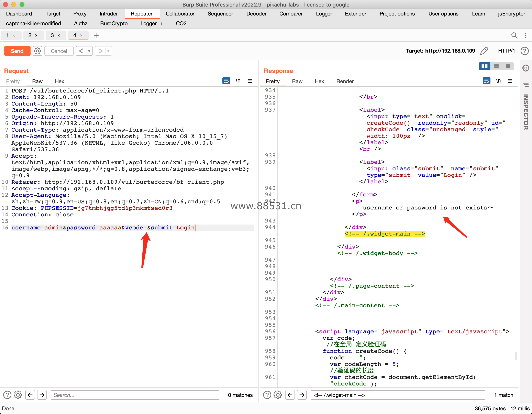Close Repeater tab 1
Image resolution: width=532 pixels, height=414 pixels.
pyautogui.click(x=14, y=35)
